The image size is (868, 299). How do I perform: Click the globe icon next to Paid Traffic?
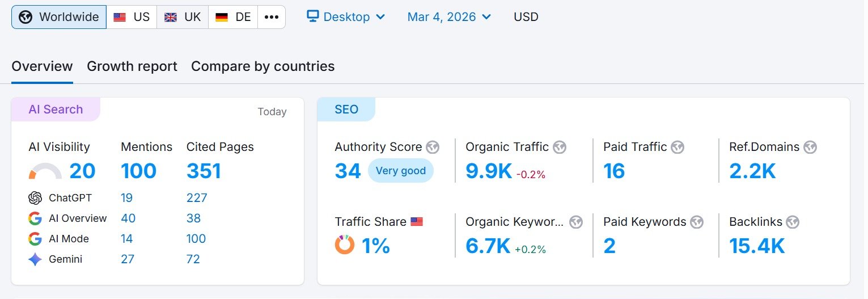678,148
